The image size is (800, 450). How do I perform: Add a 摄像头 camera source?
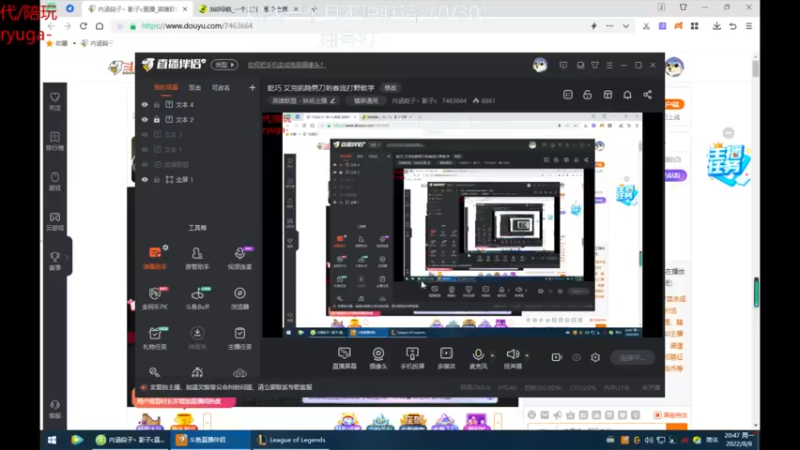pyautogui.click(x=378, y=358)
